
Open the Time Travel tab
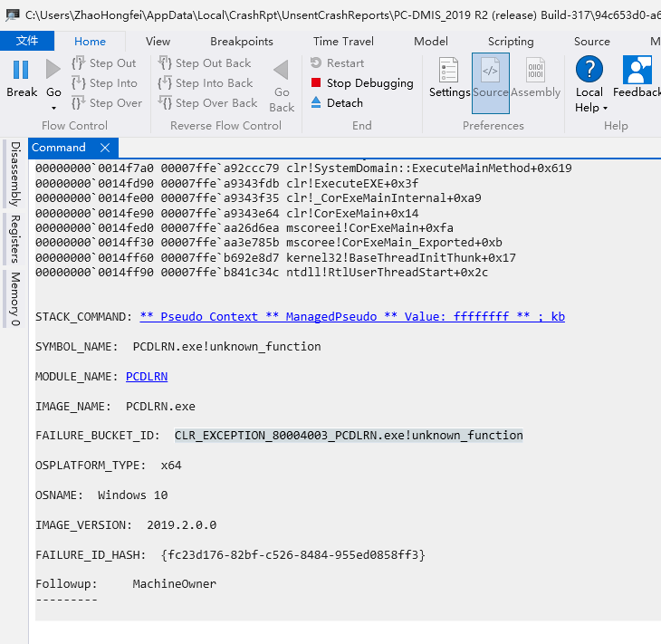click(x=344, y=42)
